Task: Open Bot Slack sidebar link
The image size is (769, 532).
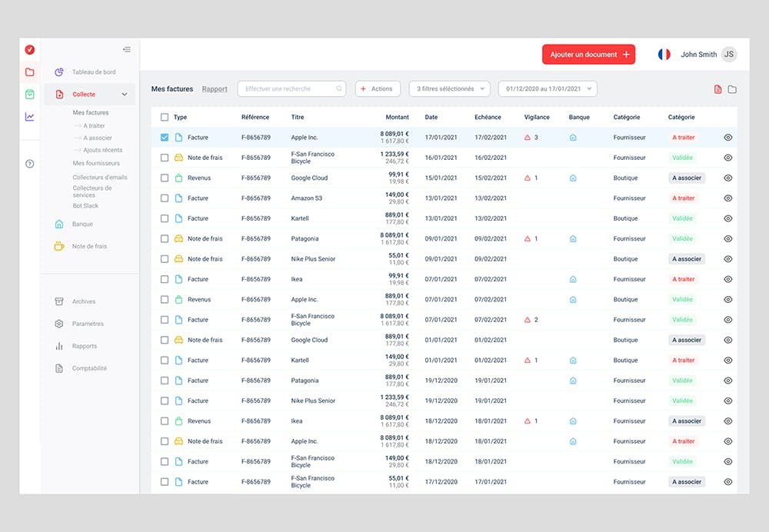Action: 85,206
